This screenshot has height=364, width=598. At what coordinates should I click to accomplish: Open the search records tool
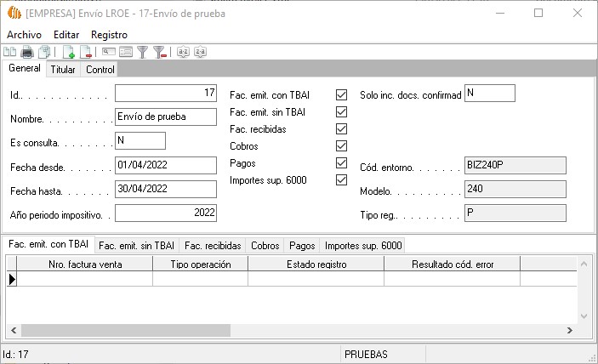point(109,52)
